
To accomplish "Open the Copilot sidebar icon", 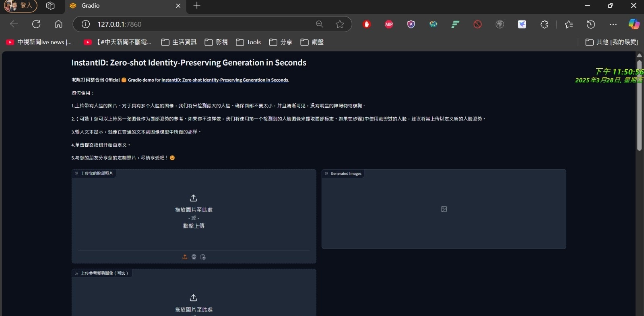I will click(634, 24).
